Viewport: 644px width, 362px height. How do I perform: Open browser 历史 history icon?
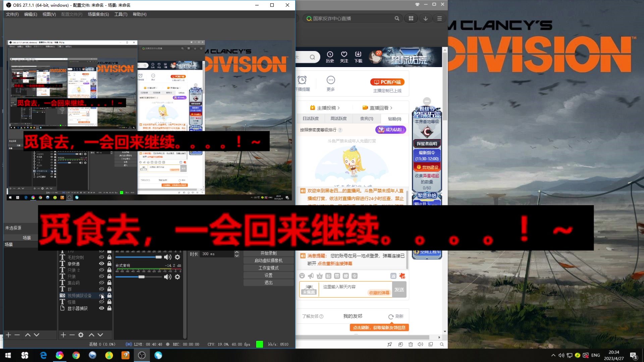(330, 57)
